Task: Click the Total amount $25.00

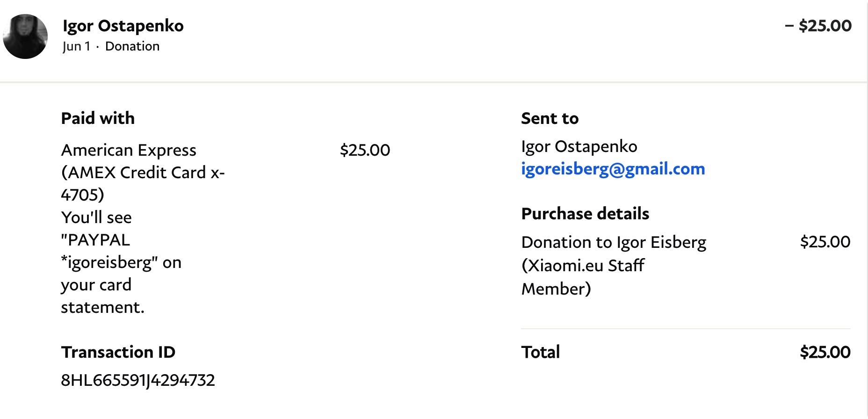Action: (825, 352)
